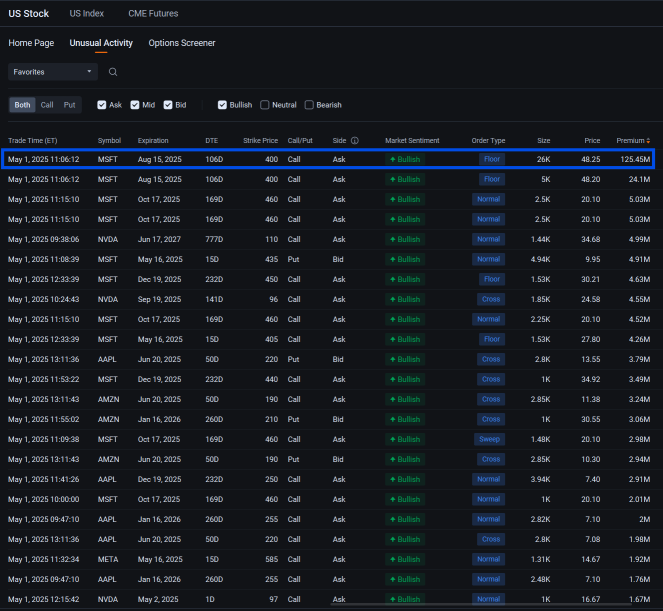Click the May 2, 2025 expiration cell
Screen dimensions: 663x611
point(158,599)
